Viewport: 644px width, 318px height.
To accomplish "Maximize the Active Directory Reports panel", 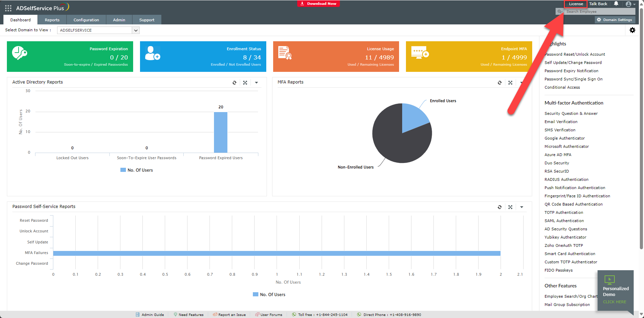I will point(245,83).
